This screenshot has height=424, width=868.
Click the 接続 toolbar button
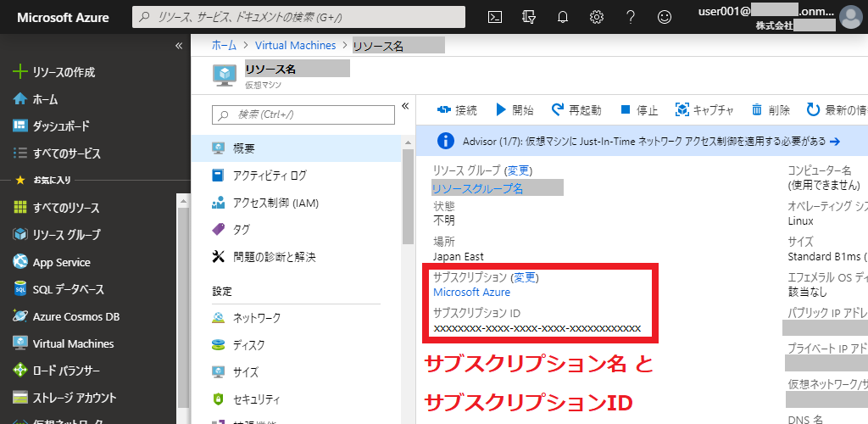(457, 110)
